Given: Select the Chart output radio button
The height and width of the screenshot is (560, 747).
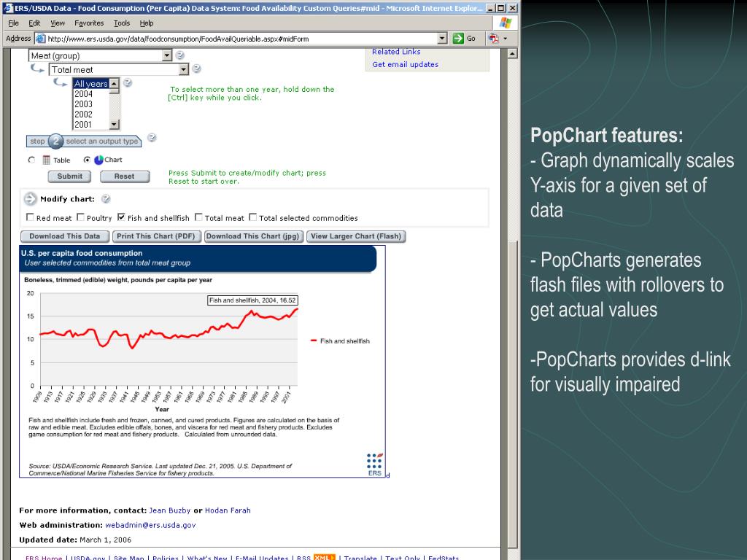Looking at the screenshot, I should pos(87,160).
